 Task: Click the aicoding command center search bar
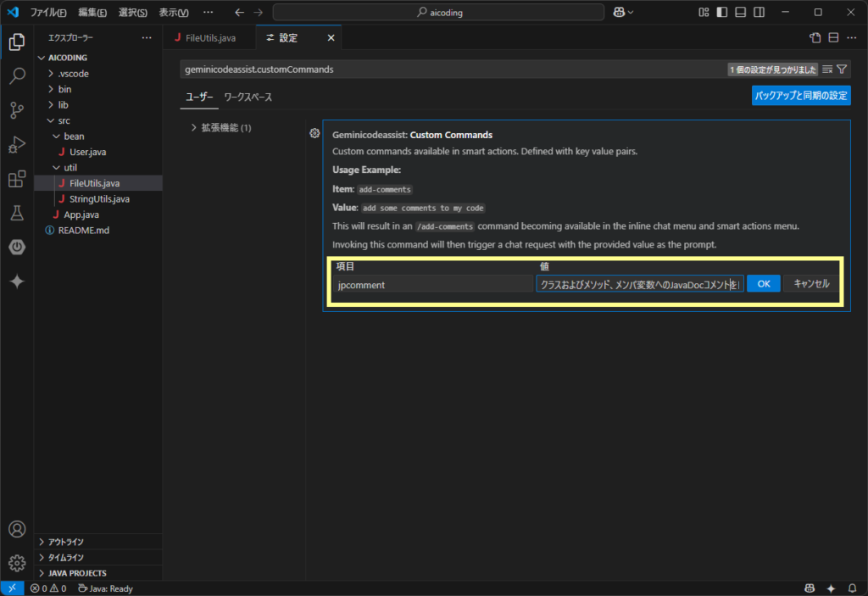438,12
